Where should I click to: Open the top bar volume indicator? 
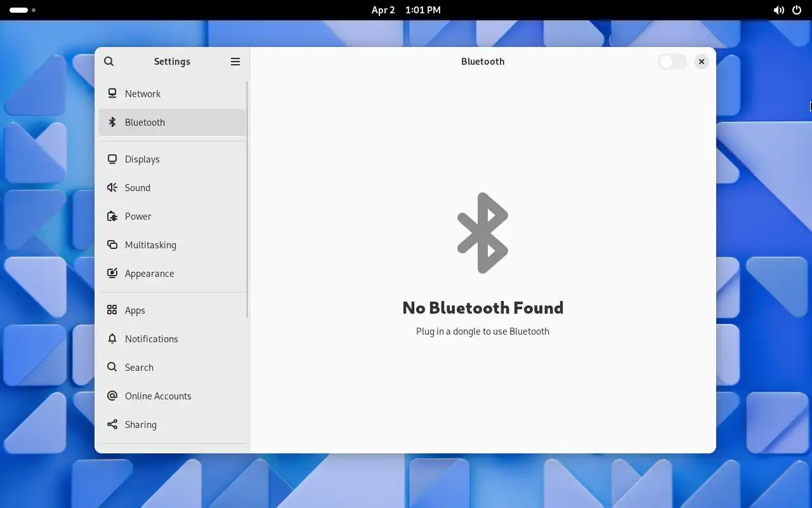pos(778,10)
